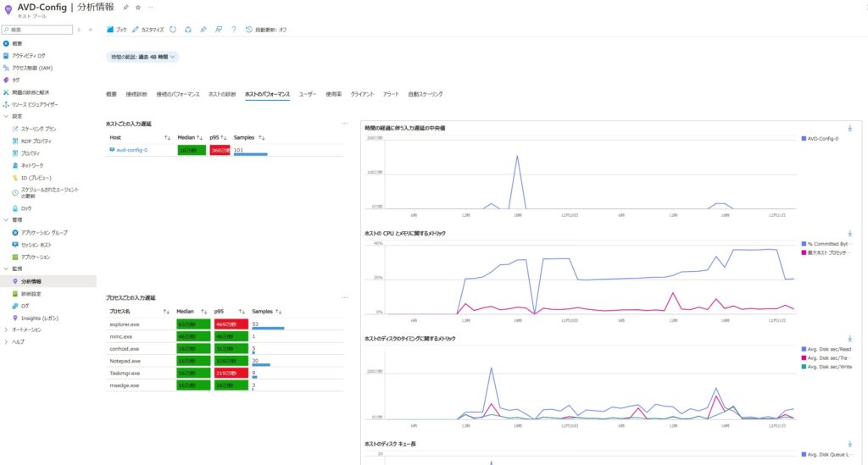Toggle the Avg. Disk sec/Read legend series
The height and width of the screenshot is (465, 868).
[x=829, y=349]
